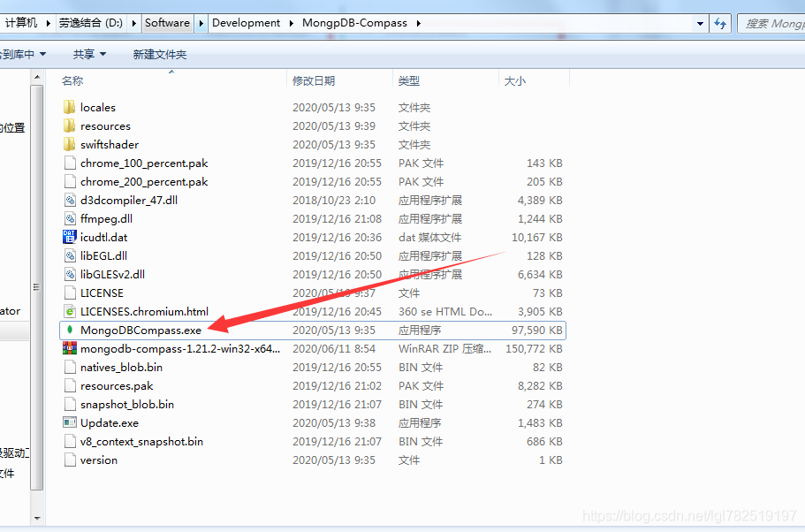Click the libGLESv2.dll file icon
Image resolution: width=805 pixels, height=532 pixels.
point(70,274)
